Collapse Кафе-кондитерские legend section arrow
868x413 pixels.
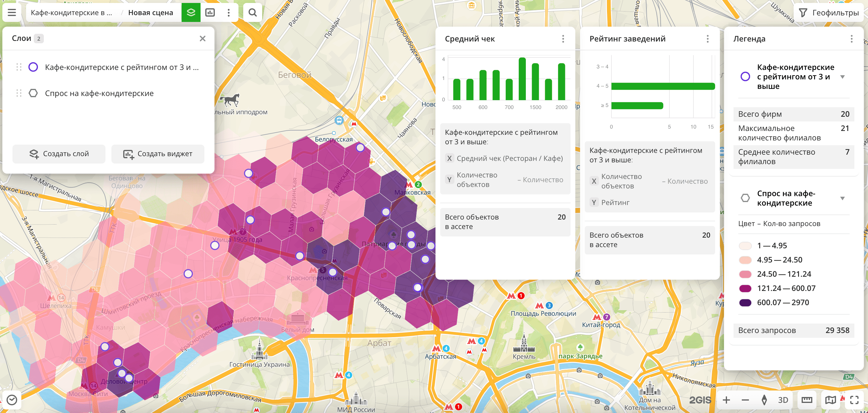click(x=843, y=77)
